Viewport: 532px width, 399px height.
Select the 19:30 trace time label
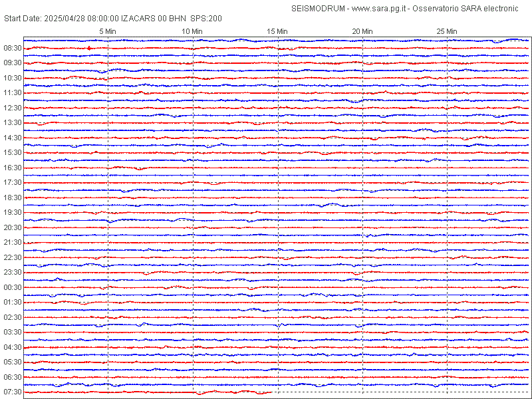(x=13, y=212)
